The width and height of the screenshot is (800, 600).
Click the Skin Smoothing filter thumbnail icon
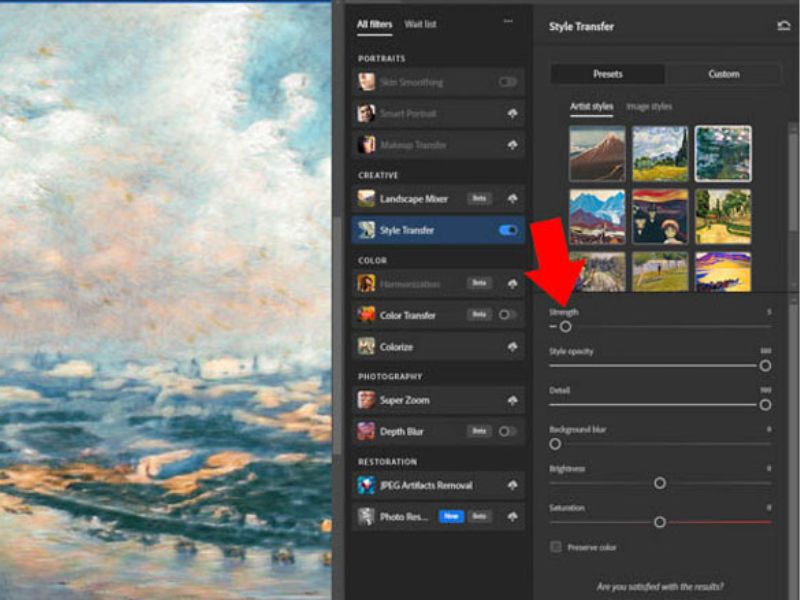click(x=366, y=82)
